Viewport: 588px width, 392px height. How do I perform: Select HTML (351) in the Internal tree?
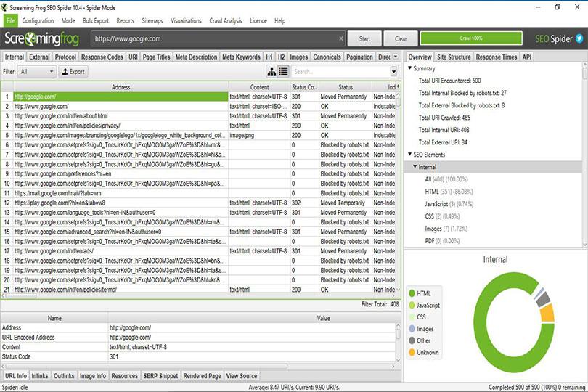coord(449,192)
